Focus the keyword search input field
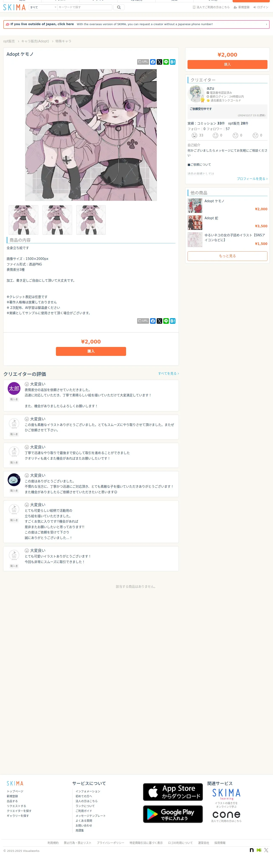Image resolution: width=273 pixels, height=868 pixels. pyautogui.click(x=84, y=7)
